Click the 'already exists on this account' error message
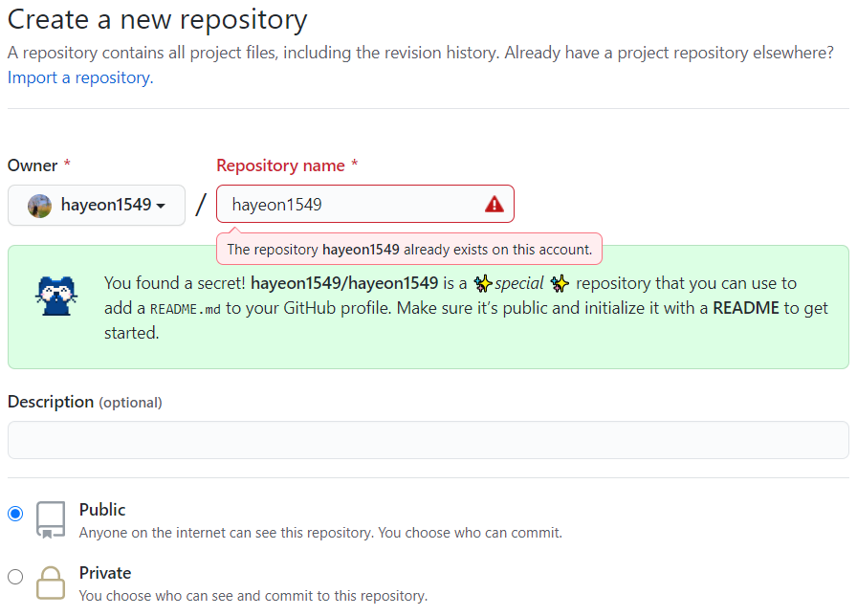 coord(409,250)
